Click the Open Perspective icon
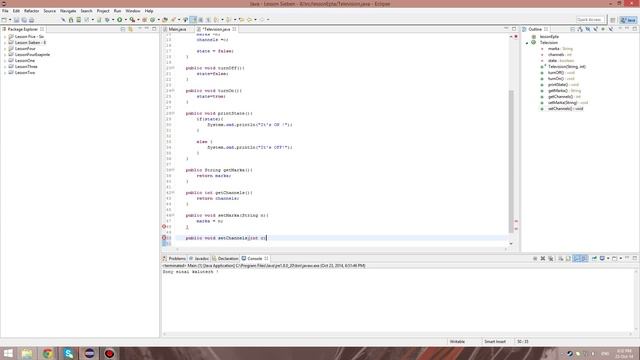Image resolution: width=640 pixels, height=360 pixels. 613,20
